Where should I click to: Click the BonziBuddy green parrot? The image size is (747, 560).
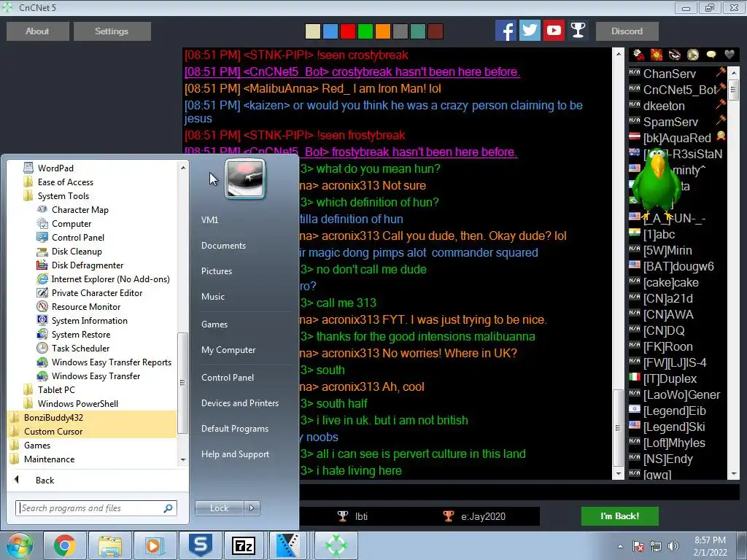tap(657, 184)
